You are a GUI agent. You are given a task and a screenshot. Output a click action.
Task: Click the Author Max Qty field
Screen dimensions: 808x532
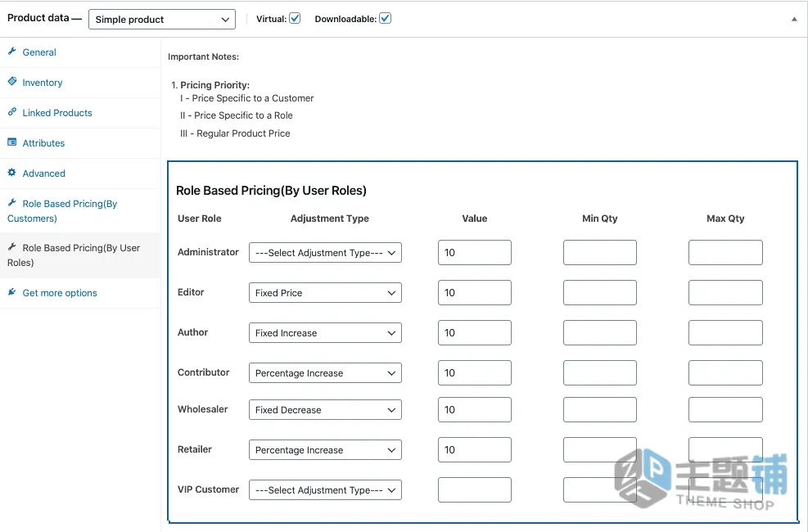725,332
